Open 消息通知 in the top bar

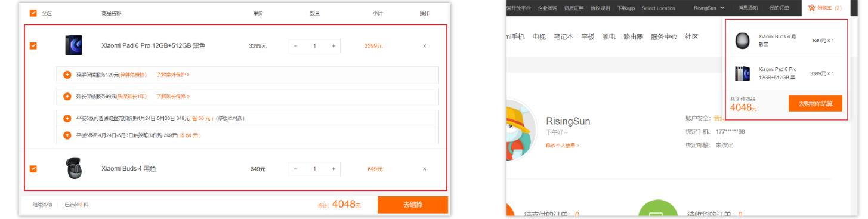pyautogui.click(x=747, y=8)
